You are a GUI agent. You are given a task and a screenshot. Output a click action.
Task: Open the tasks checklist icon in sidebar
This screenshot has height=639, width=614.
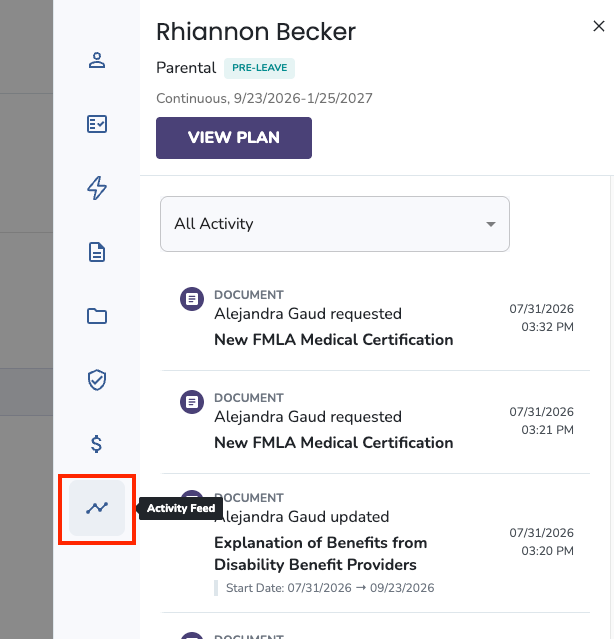coord(97,124)
